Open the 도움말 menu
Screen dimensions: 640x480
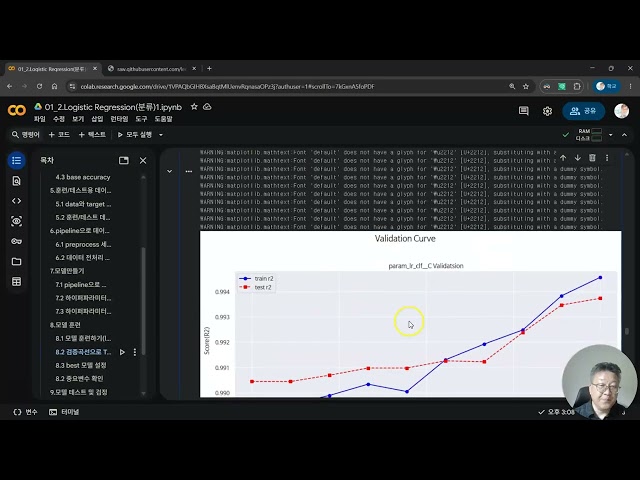(x=163, y=119)
